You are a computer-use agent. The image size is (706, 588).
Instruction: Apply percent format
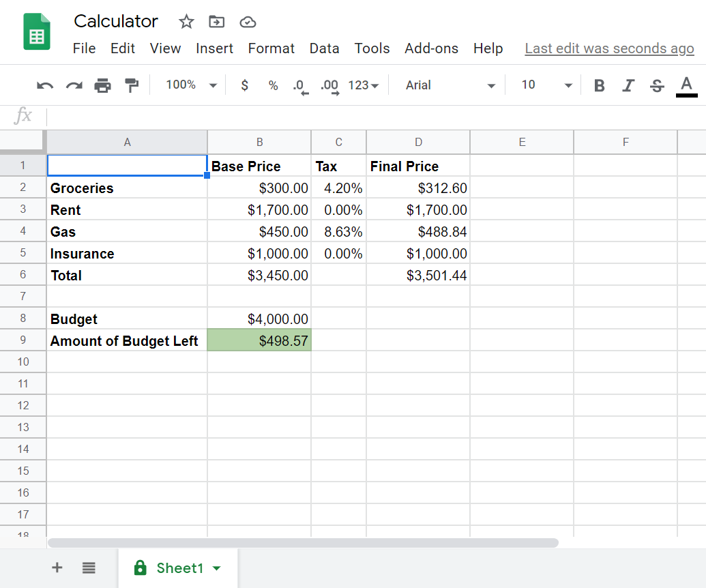pyautogui.click(x=272, y=85)
